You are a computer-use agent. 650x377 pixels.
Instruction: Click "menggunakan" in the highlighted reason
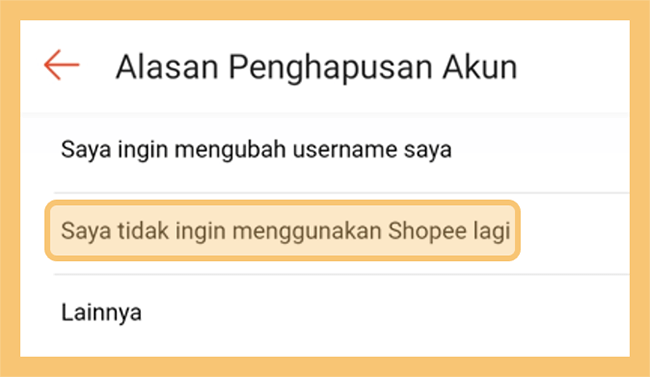(x=307, y=232)
